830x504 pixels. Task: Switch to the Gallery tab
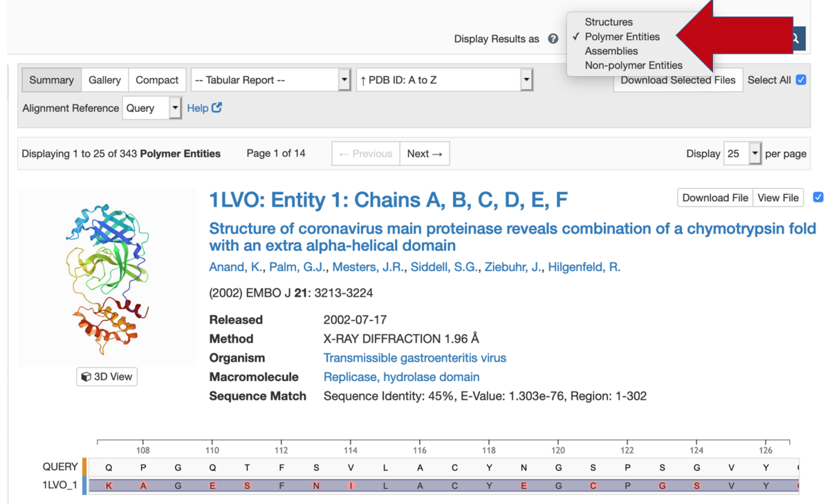(104, 80)
